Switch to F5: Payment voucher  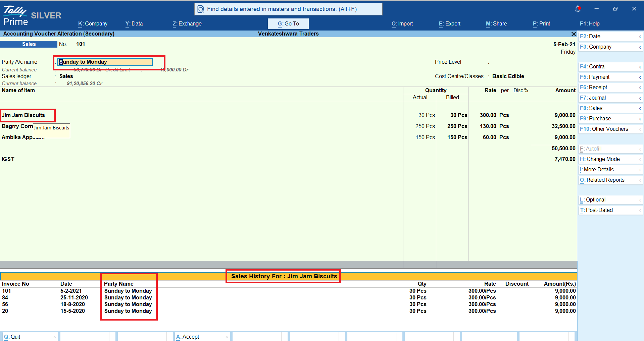[608, 77]
